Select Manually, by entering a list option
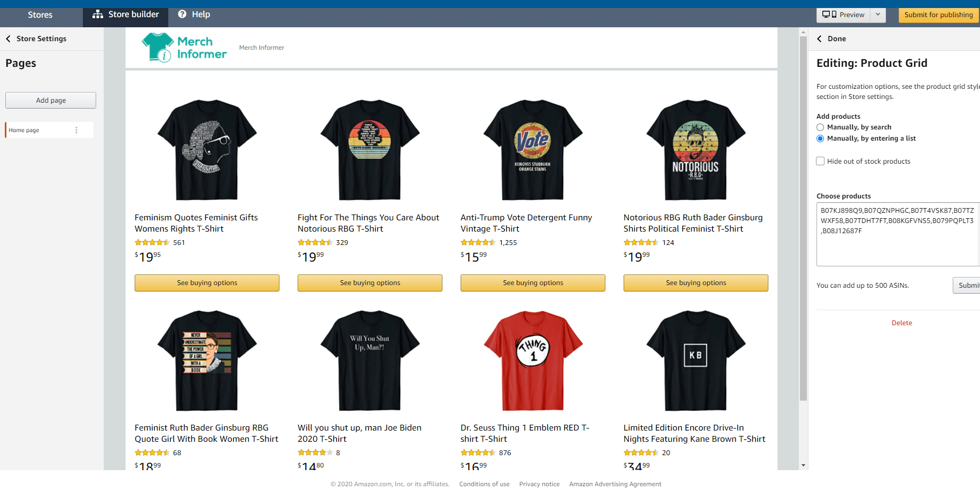 [820, 139]
